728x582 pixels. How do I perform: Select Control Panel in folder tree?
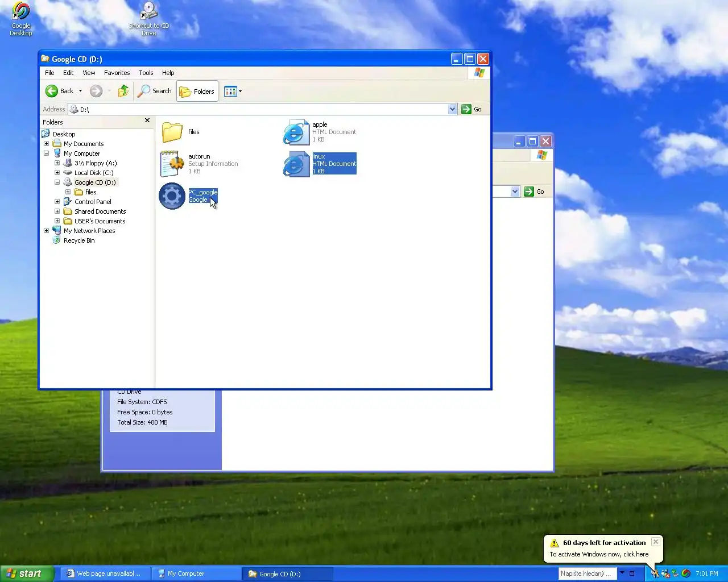click(x=93, y=202)
